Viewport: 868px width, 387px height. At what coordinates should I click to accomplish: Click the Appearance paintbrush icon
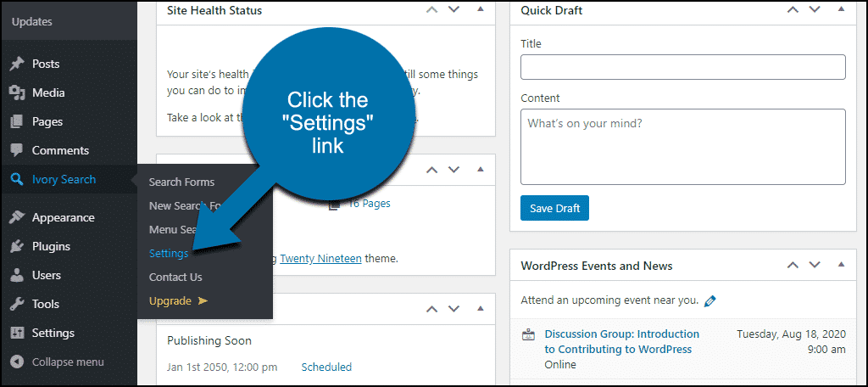16,218
